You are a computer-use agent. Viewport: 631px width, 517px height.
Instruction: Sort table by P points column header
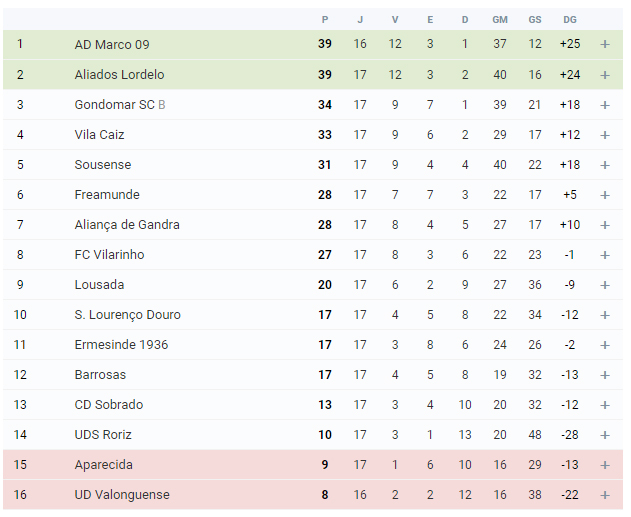tap(325, 20)
